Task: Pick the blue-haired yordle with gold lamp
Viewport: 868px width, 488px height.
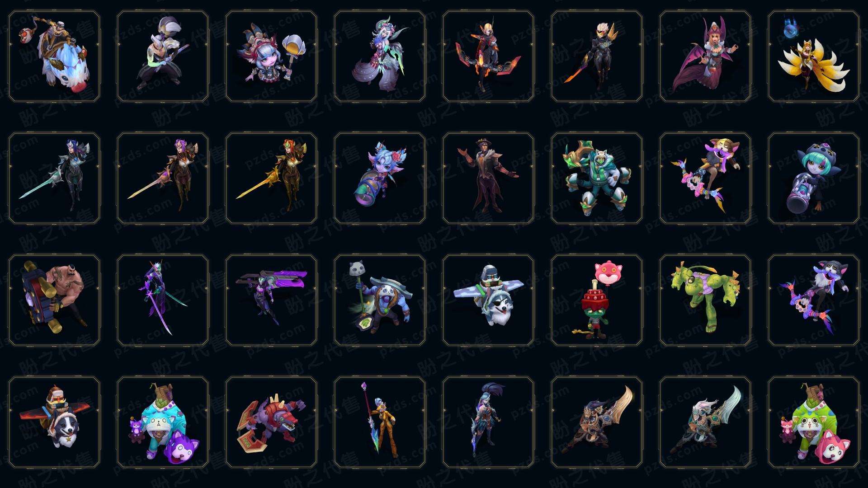Action: (x=271, y=56)
